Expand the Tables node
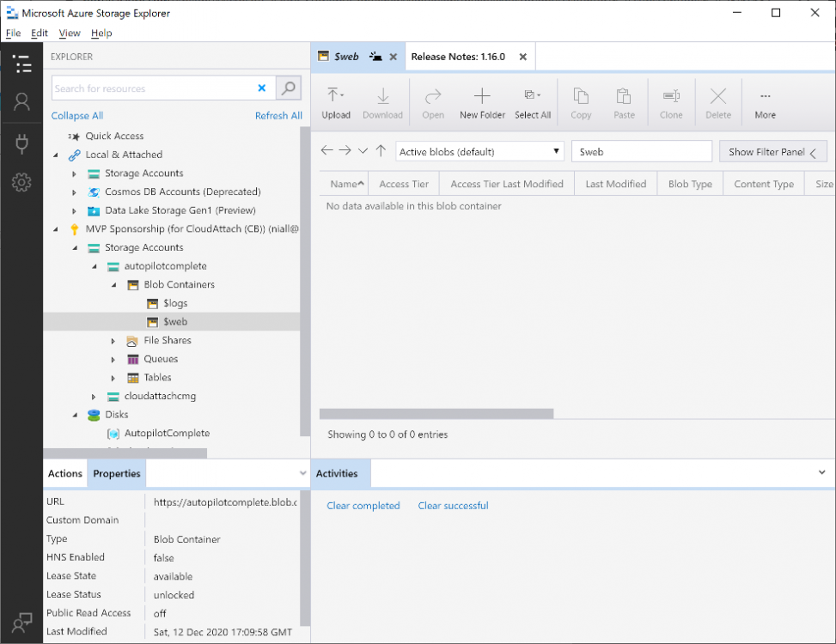The width and height of the screenshot is (836, 644). click(113, 378)
